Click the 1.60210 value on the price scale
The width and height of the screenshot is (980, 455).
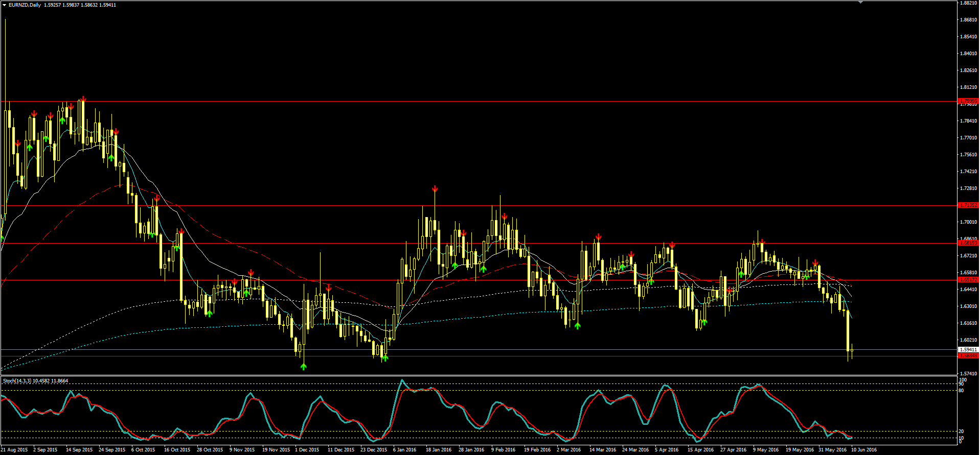pyautogui.click(x=969, y=340)
